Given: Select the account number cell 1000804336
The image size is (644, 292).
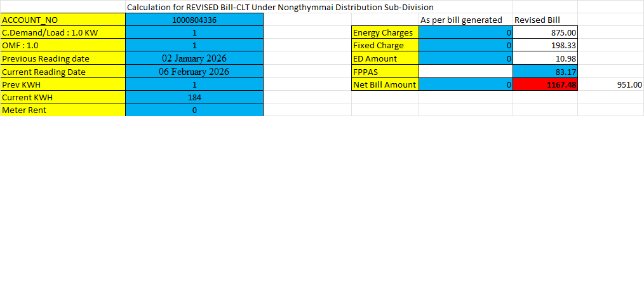Looking at the screenshot, I should point(194,19).
